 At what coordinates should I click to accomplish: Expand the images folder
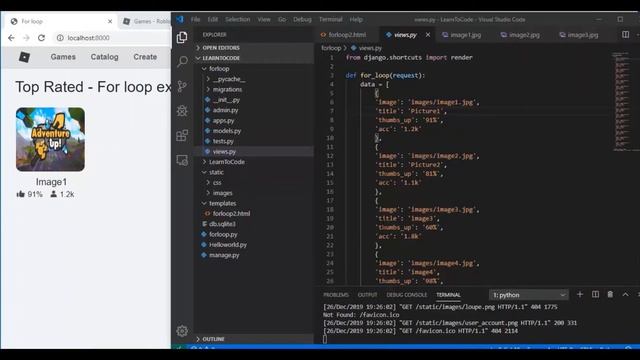click(x=254, y=193)
